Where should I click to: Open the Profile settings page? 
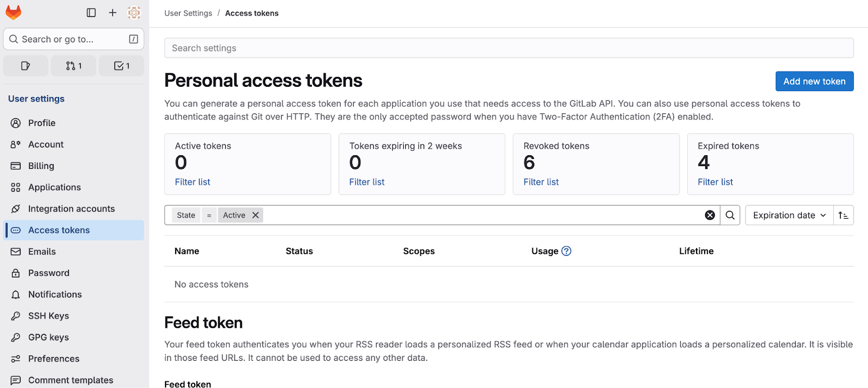[42, 123]
